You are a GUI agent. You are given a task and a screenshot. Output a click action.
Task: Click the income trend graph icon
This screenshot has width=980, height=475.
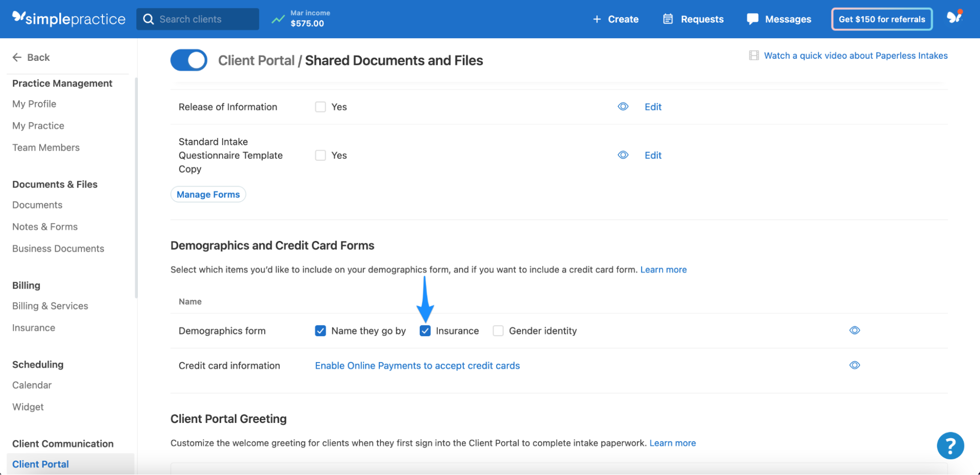(278, 19)
